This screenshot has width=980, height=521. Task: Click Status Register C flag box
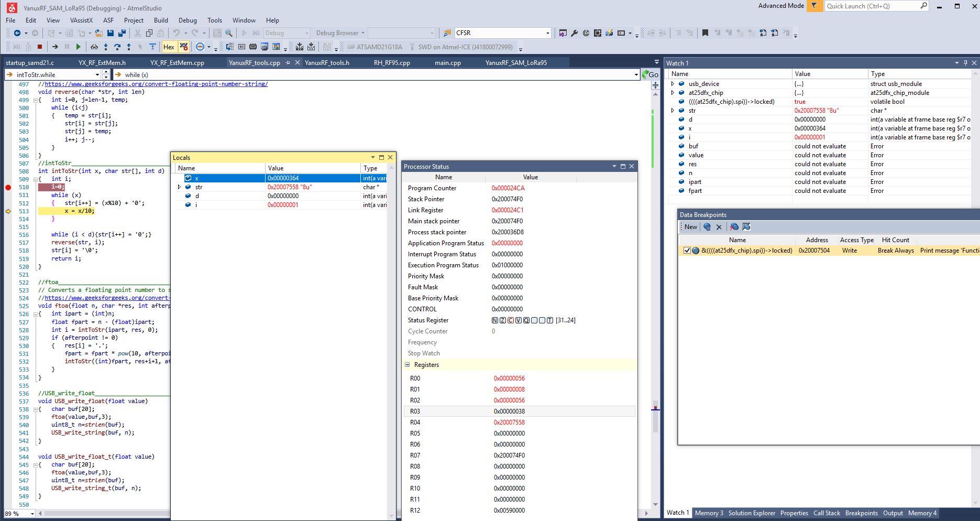[x=511, y=320]
